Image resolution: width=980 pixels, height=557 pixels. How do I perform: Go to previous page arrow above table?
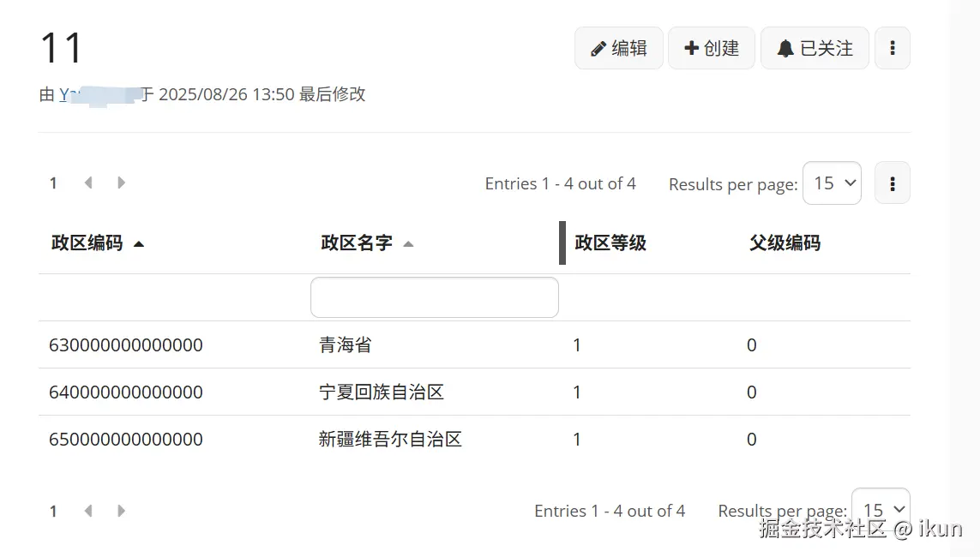[87, 183]
